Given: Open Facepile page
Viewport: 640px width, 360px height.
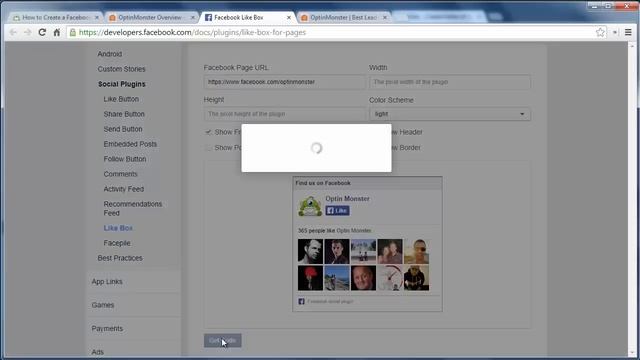Looking at the screenshot, I should (x=117, y=243).
